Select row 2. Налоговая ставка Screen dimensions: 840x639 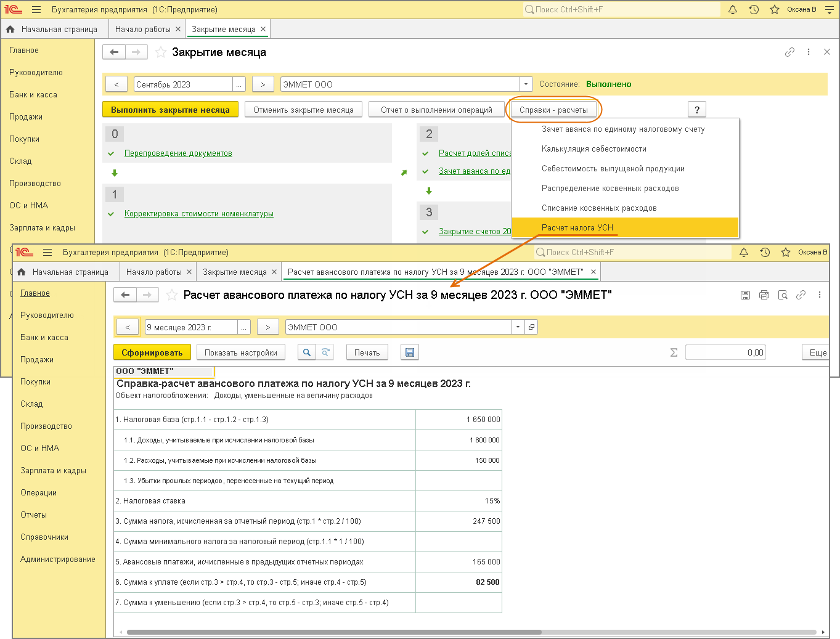pos(308,501)
